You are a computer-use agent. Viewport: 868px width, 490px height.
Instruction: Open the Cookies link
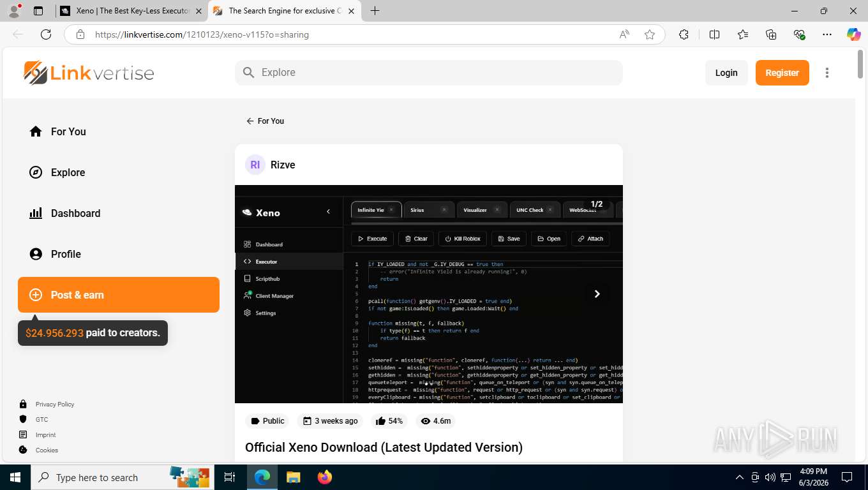point(47,450)
